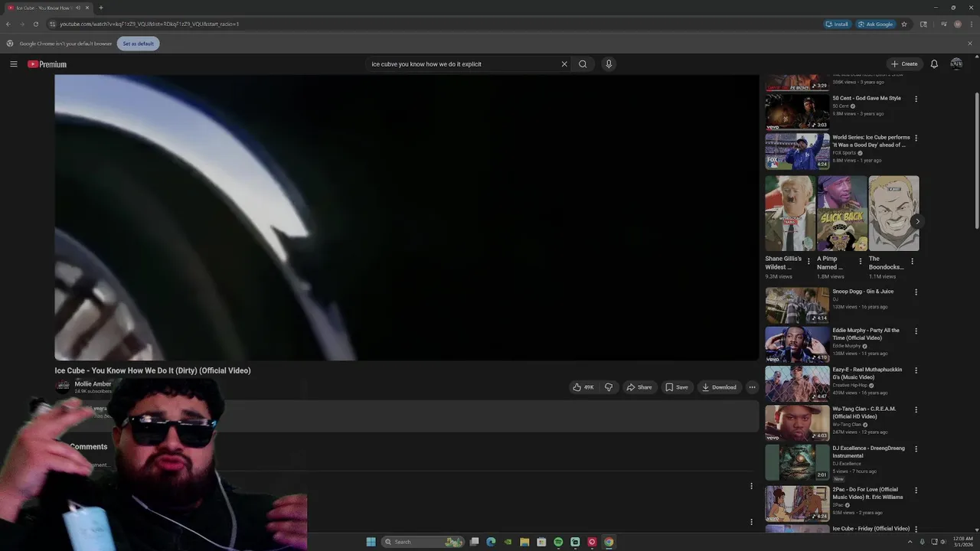Image resolution: width=980 pixels, height=551 pixels.
Task: Like the Ice Cube video, 49K likes
Action: [583, 387]
